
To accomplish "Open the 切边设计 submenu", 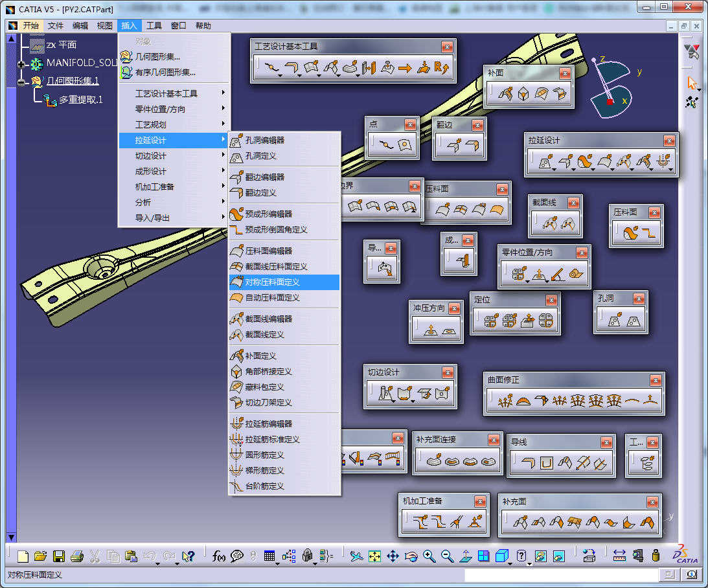I will pyautogui.click(x=174, y=155).
